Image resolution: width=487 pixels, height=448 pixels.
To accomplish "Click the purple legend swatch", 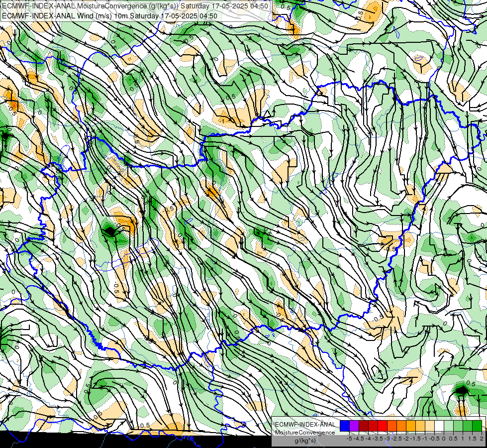I will click(x=354, y=426).
